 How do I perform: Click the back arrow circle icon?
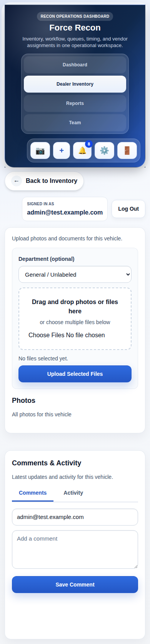pos(17,181)
